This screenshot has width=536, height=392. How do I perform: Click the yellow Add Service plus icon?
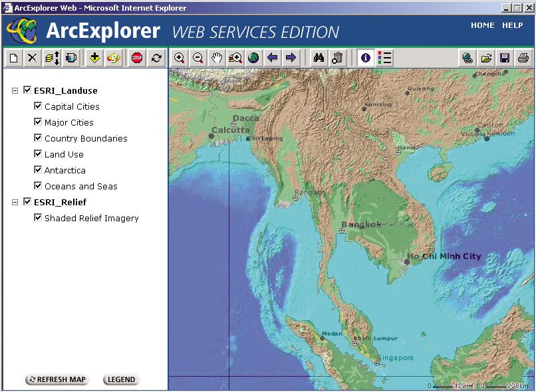[x=94, y=58]
